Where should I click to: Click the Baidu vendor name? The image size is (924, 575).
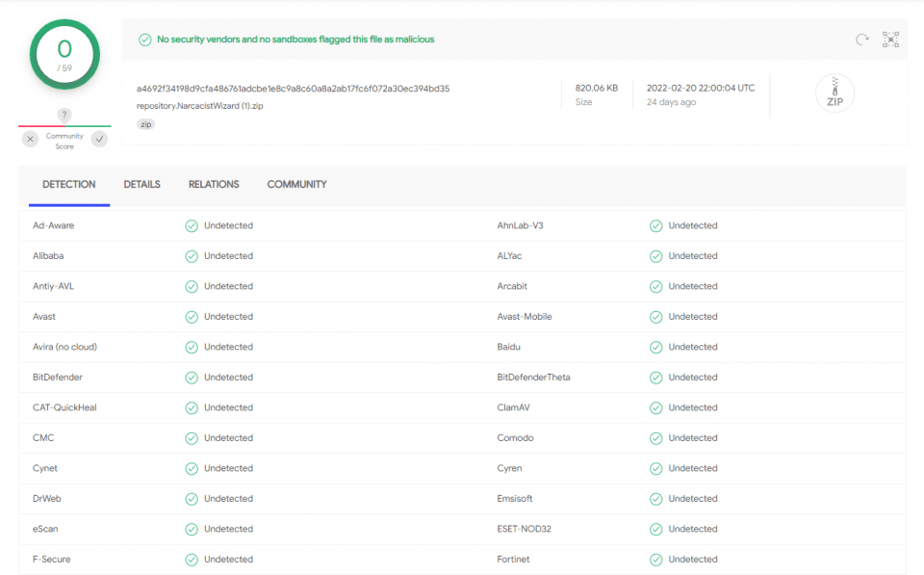tap(508, 347)
